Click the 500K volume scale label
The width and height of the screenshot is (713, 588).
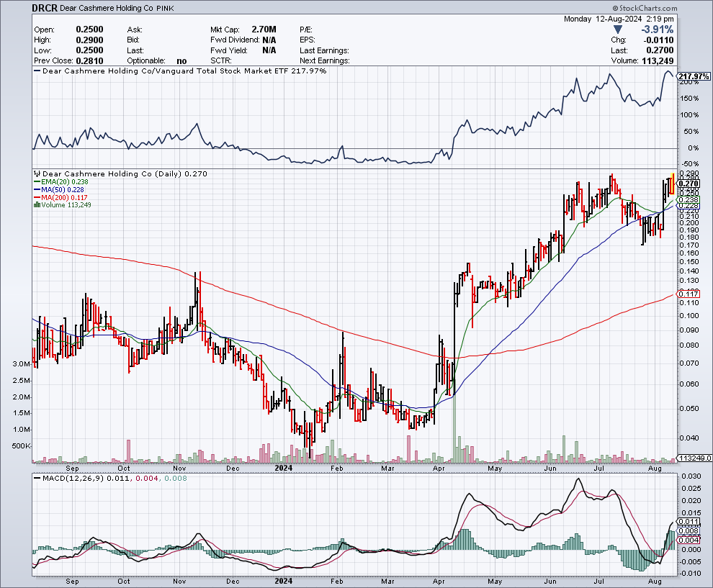tap(22, 445)
